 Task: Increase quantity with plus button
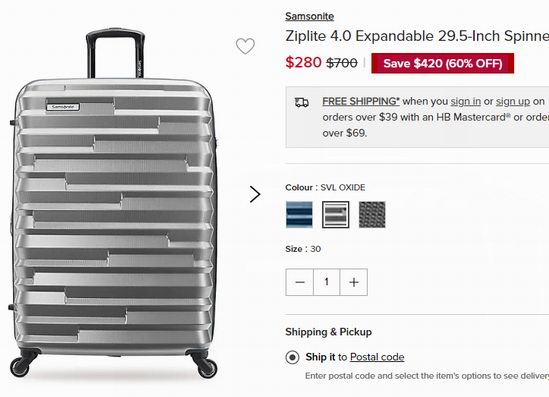[354, 282]
